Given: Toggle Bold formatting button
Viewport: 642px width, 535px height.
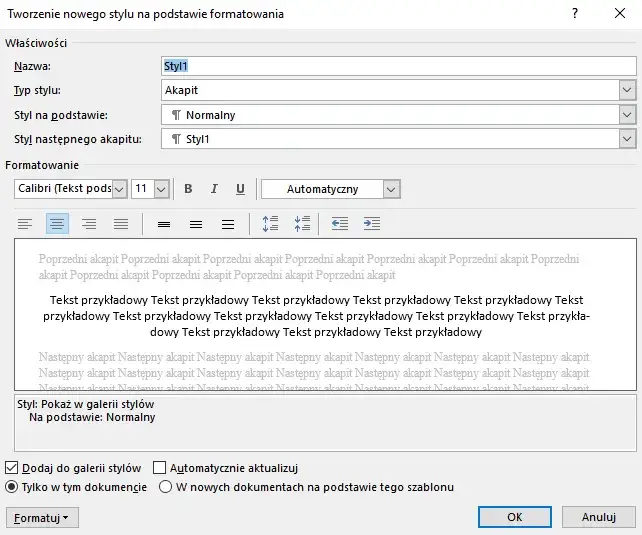Looking at the screenshot, I should pos(188,189).
